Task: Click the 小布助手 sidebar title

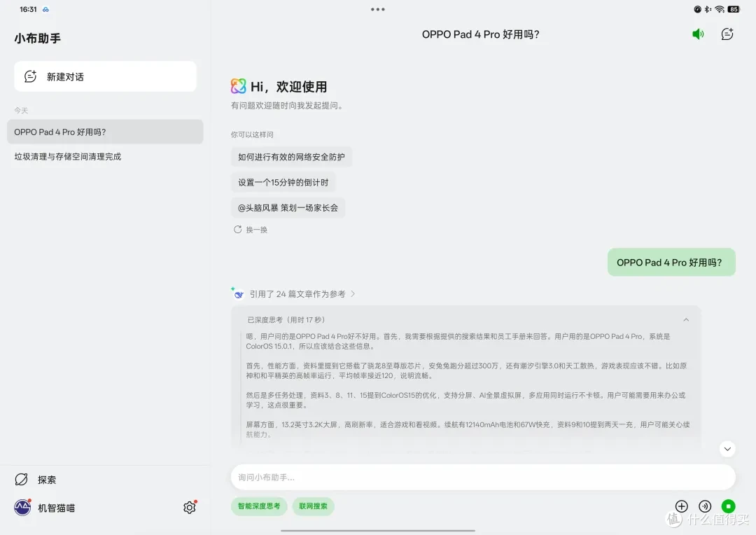Action: coord(38,39)
